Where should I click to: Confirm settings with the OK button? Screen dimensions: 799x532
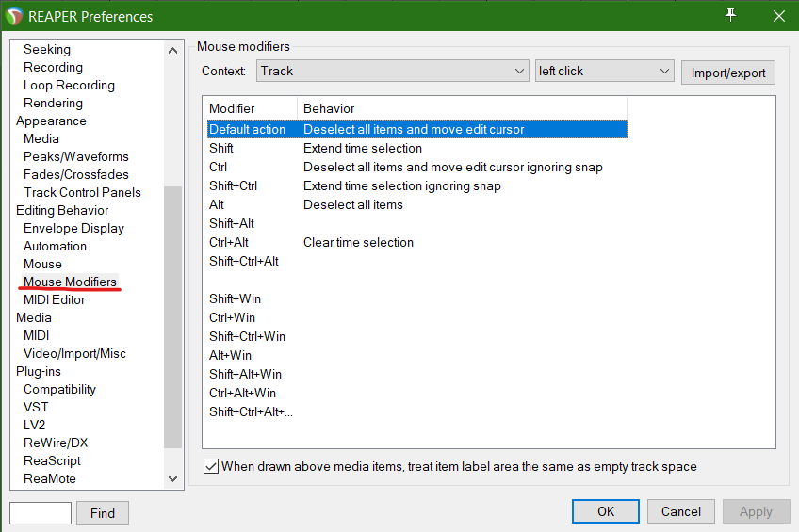(x=605, y=511)
